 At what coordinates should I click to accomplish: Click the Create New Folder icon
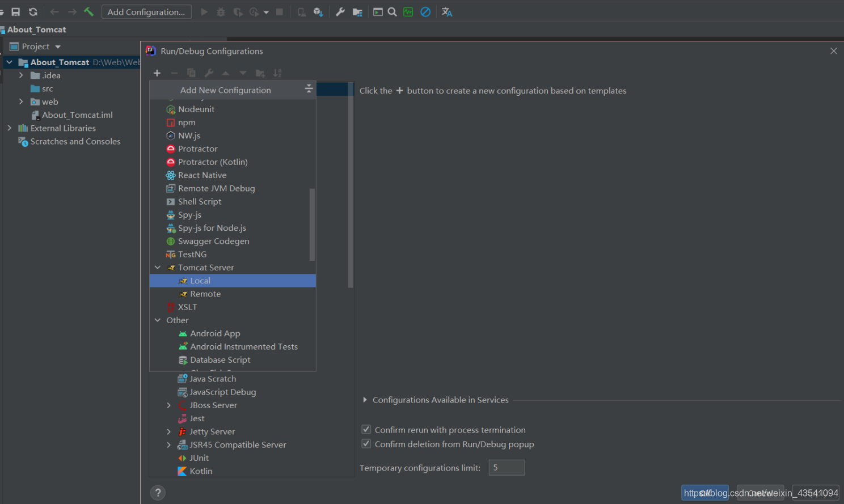click(260, 73)
